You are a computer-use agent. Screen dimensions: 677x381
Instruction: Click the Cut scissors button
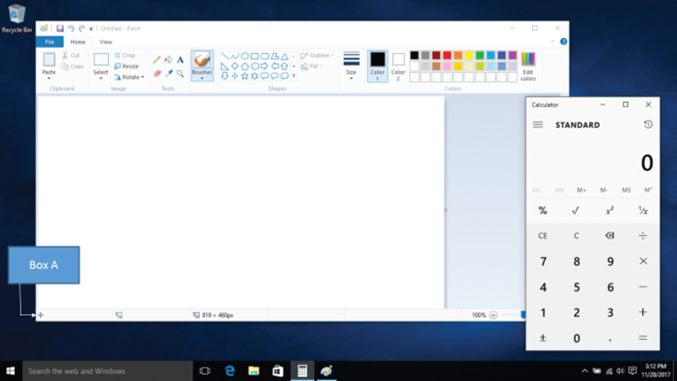(x=71, y=55)
